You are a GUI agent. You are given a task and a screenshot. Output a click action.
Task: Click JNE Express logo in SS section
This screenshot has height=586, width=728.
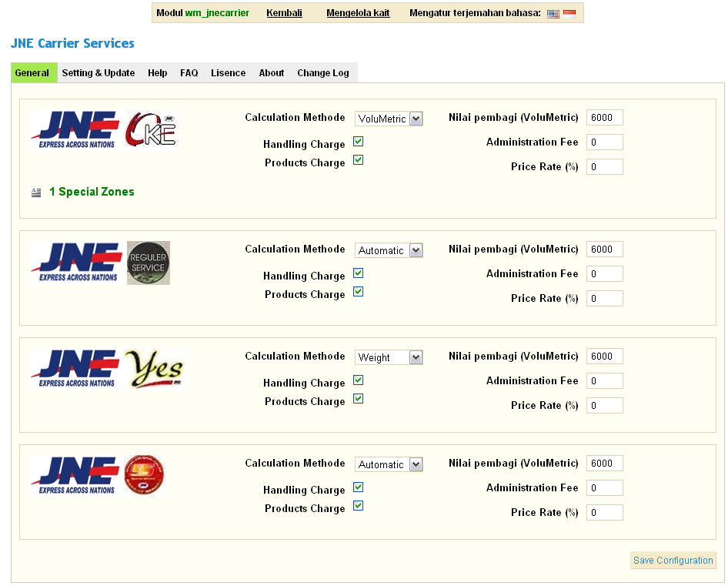76,476
